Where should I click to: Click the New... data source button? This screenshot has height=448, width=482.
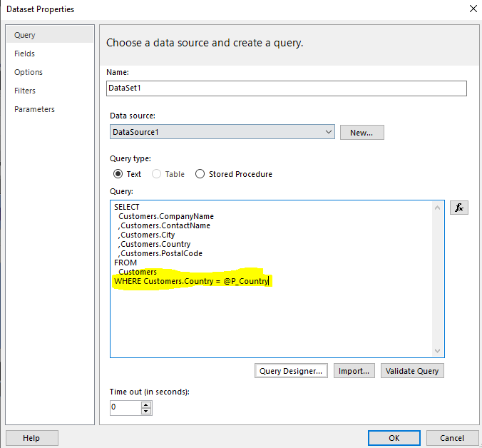[x=361, y=133]
